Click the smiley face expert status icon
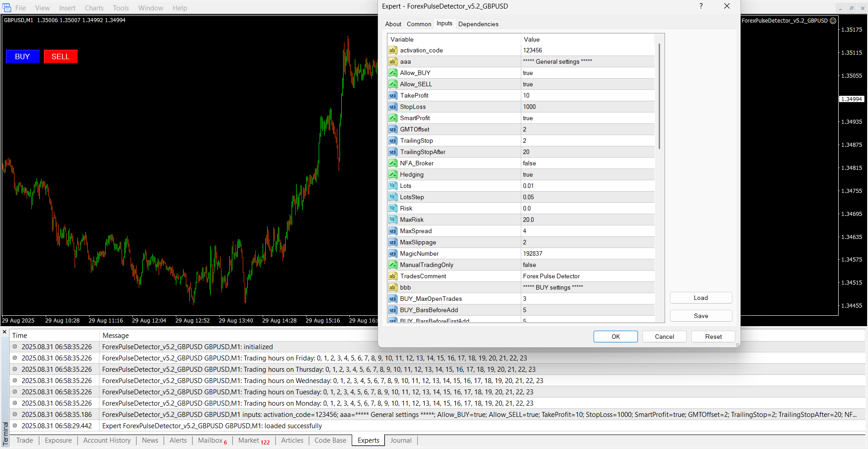The height and width of the screenshot is (449, 868). pyautogui.click(x=833, y=21)
